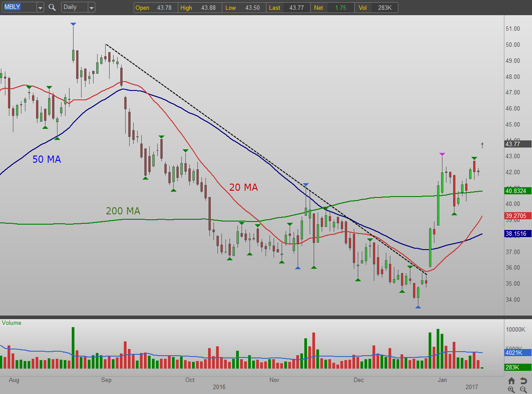Click the 43.77 last price axis tag
532x394 pixels.
(517, 144)
